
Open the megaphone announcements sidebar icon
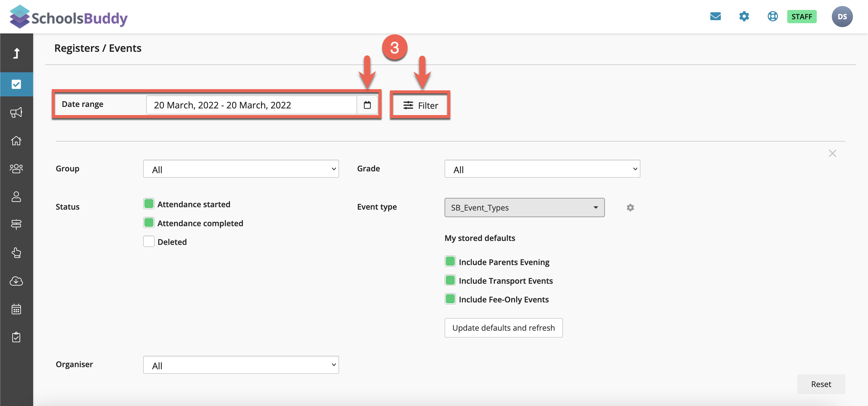tap(16, 112)
